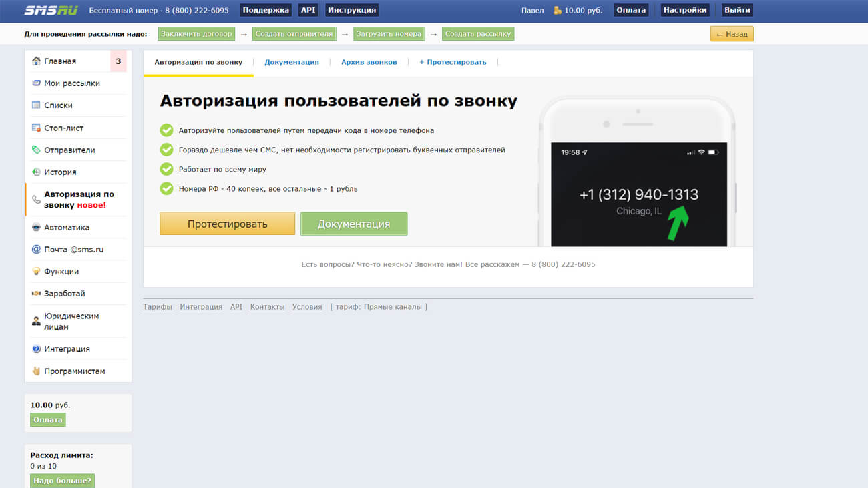Switch to the Документация tab
Screen dimensions: 868x488
[292, 62]
